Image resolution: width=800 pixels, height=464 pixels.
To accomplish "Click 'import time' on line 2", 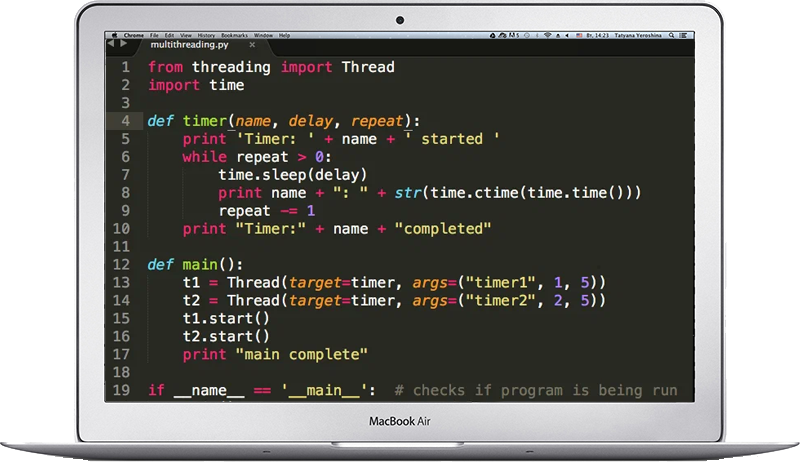I will pyautogui.click(x=196, y=85).
